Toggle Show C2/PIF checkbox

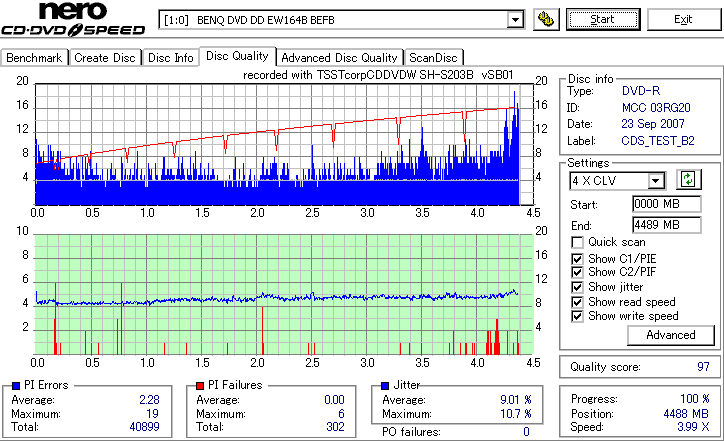pyautogui.click(x=577, y=272)
